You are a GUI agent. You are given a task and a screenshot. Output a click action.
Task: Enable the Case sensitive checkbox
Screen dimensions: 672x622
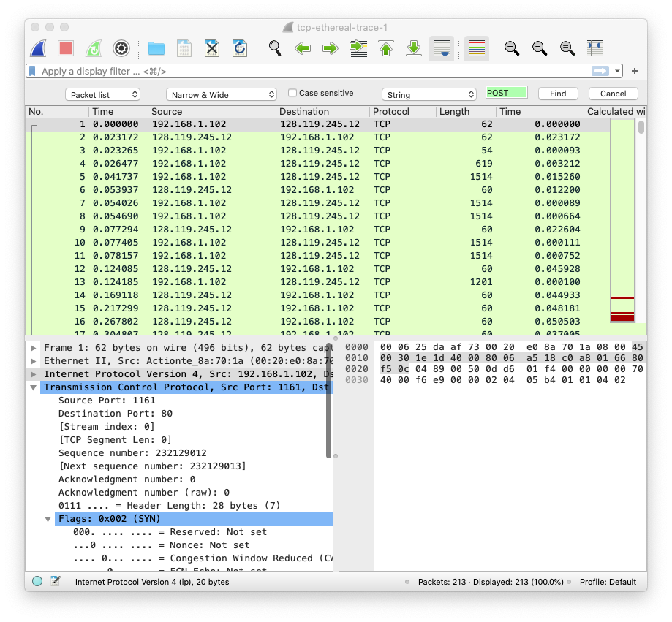click(292, 93)
